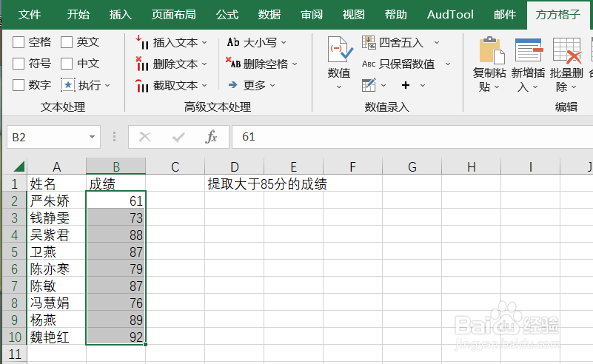The width and height of the screenshot is (593, 364).
Task: Select column D header
Action: 235,166
